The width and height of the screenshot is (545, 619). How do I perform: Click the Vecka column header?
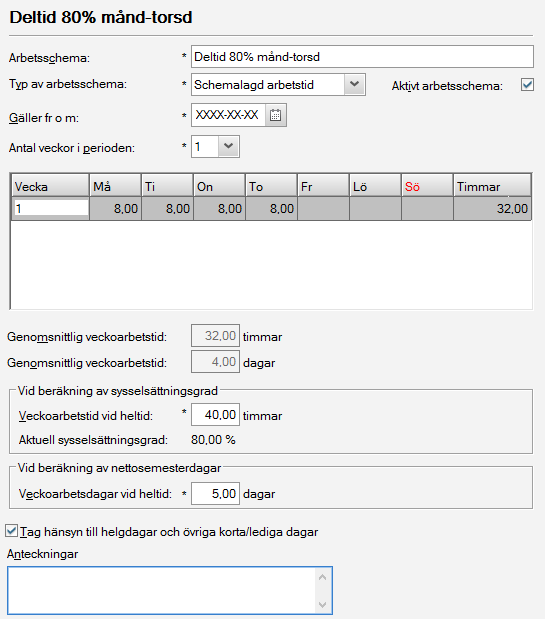[x=51, y=186]
